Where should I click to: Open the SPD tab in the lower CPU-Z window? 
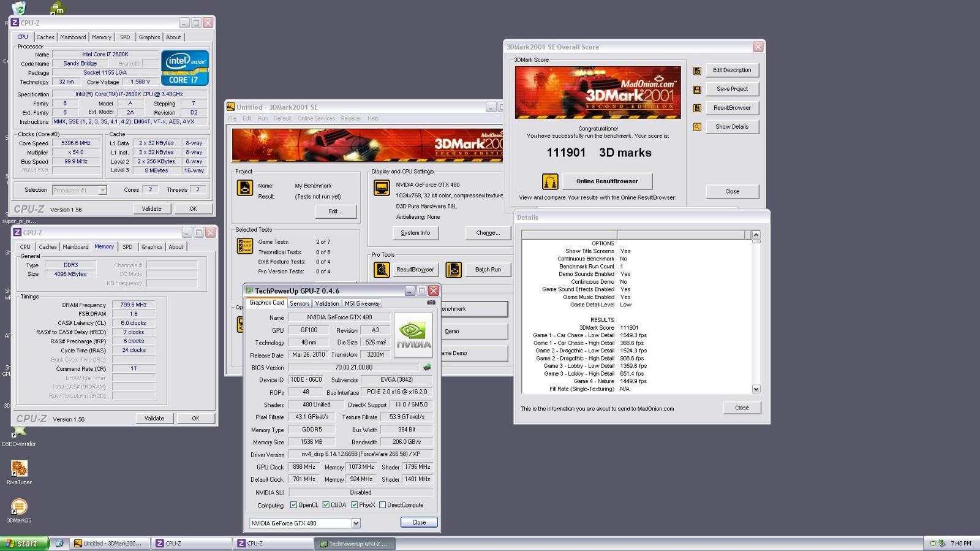pyautogui.click(x=127, y=247)
